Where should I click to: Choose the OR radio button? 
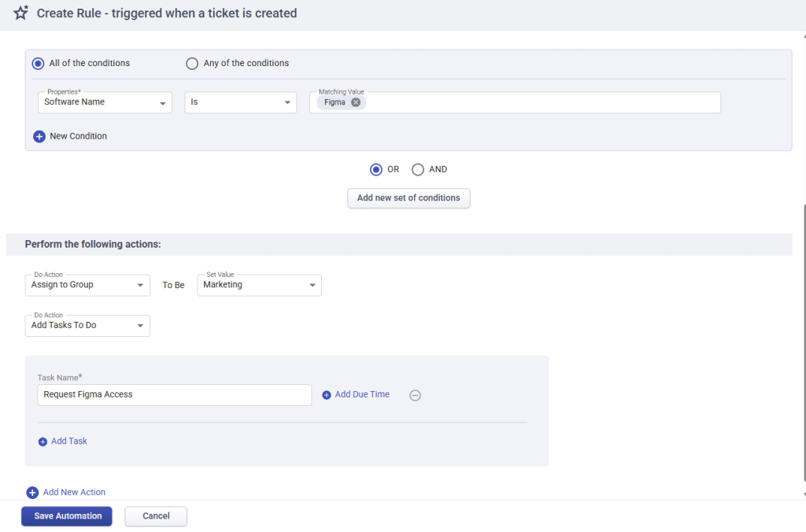(375, 170)
